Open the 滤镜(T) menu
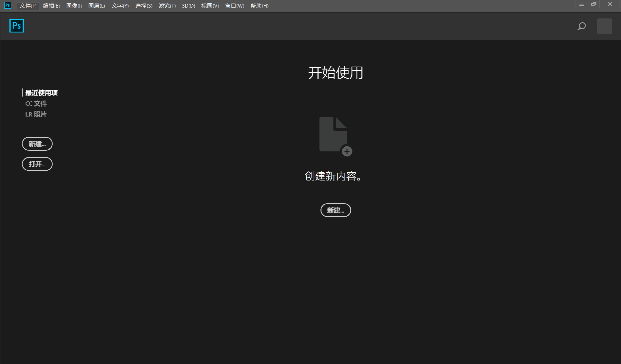This screenshot has height=364, width=621. tap(167, 6)
